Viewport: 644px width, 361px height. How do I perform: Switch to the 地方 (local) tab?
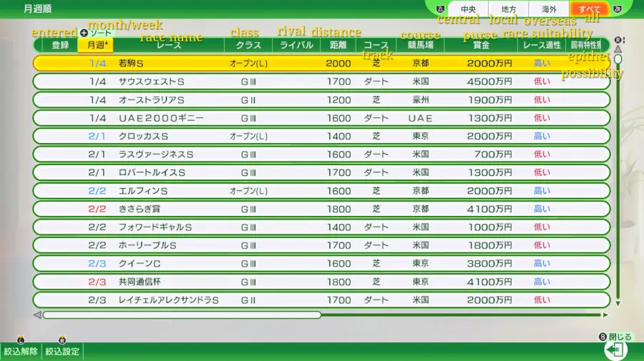(509, 9)
